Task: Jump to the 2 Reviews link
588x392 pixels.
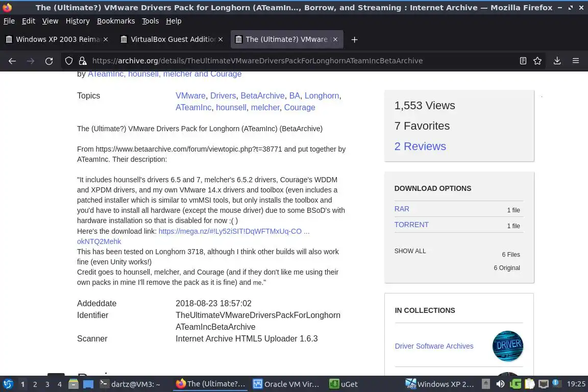Action: coord(420,146)
